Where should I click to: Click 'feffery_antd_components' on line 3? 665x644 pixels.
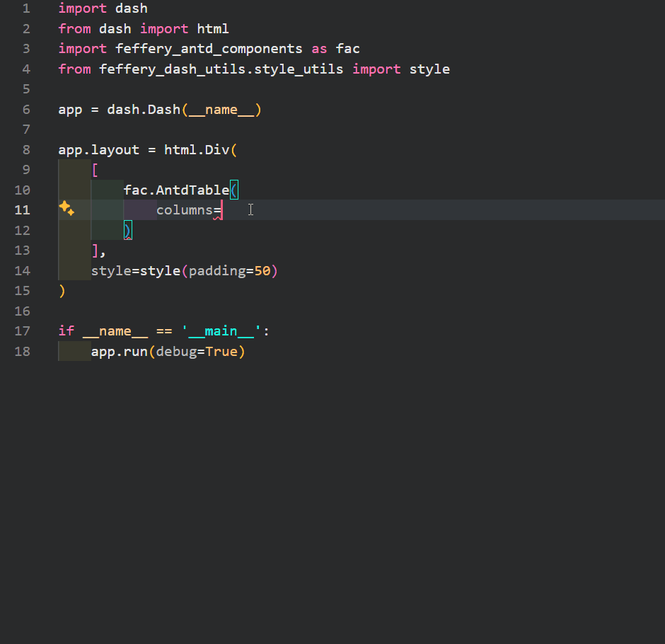tap(209, 49)
